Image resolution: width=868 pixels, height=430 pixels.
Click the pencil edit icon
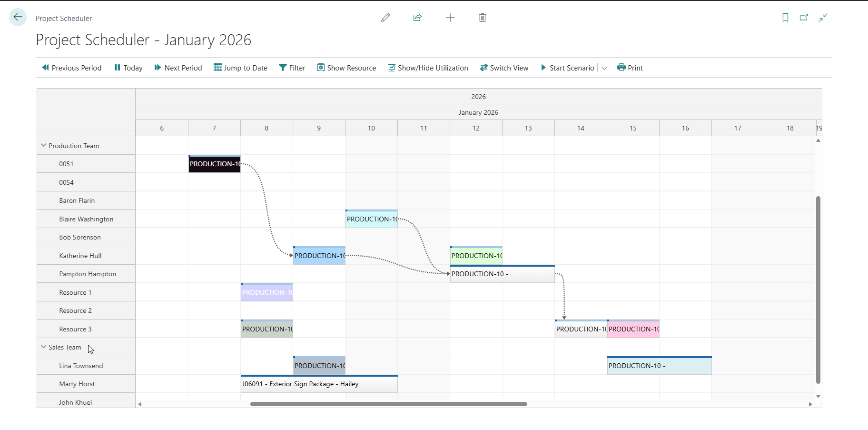click(385, 18)
